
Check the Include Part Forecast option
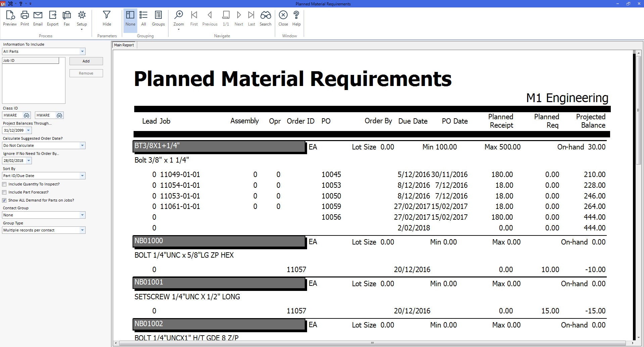4,192
